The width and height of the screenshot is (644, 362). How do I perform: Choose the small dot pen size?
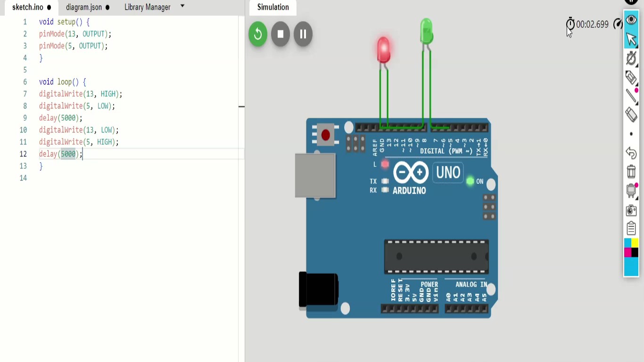coord(631,134)
